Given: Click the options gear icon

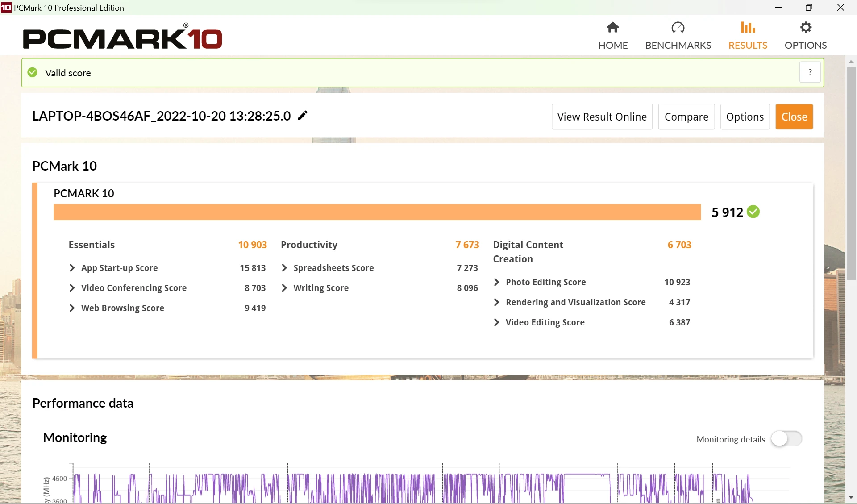Looking at the screenshot, I should coord(806,28).
